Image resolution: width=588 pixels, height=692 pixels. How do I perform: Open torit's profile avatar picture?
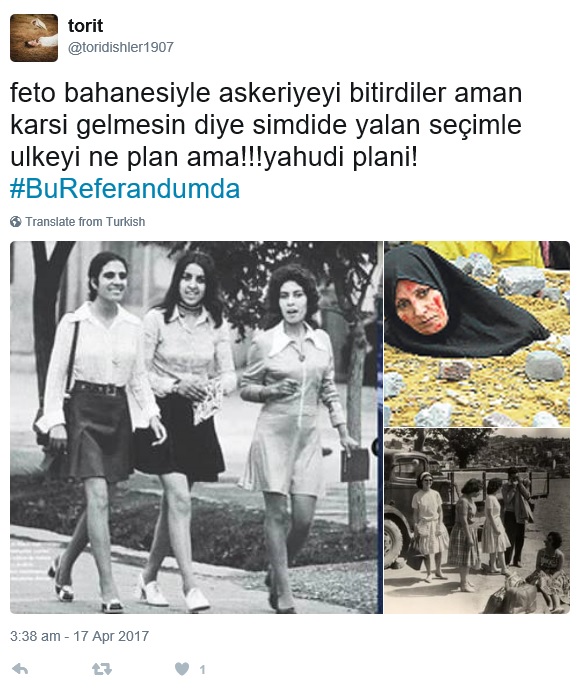click(x=34, y=38)
